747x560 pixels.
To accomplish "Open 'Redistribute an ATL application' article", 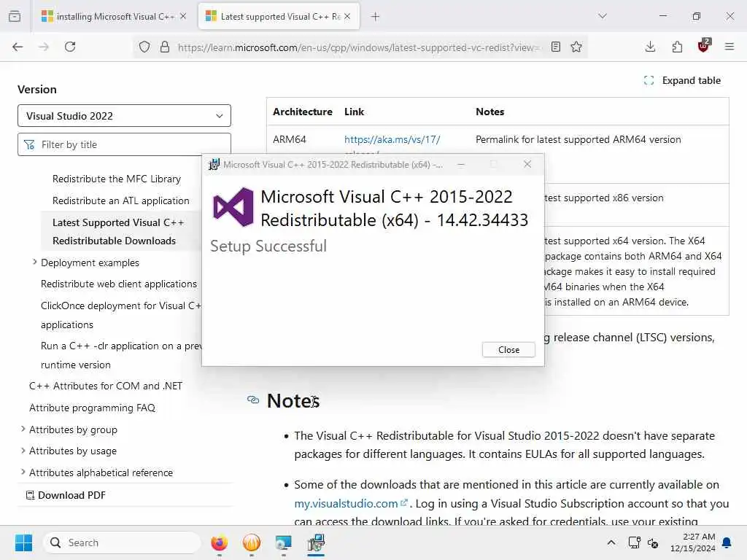I will (121, 201).
